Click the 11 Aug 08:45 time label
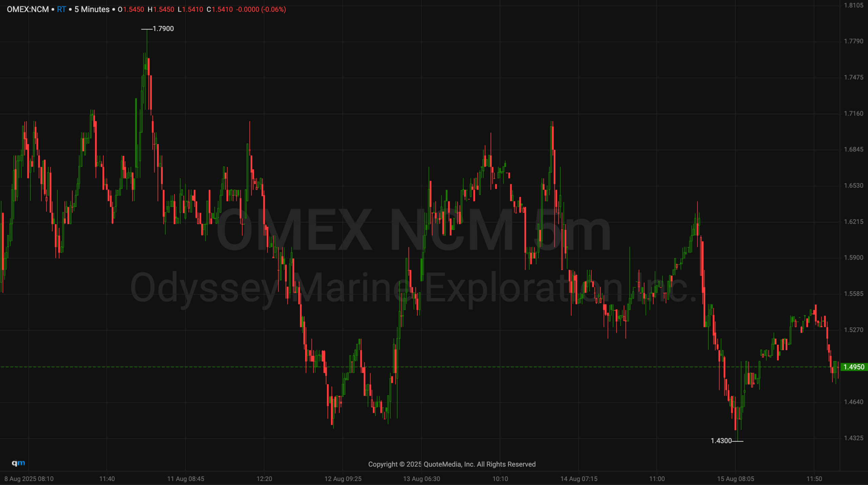This screenshot has width=868, height=485. [185, 479]
